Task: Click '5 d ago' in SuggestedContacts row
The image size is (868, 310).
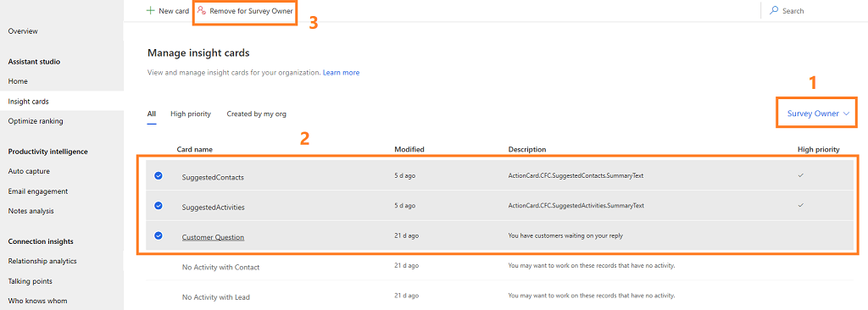Action: click(x=404, y=175)
